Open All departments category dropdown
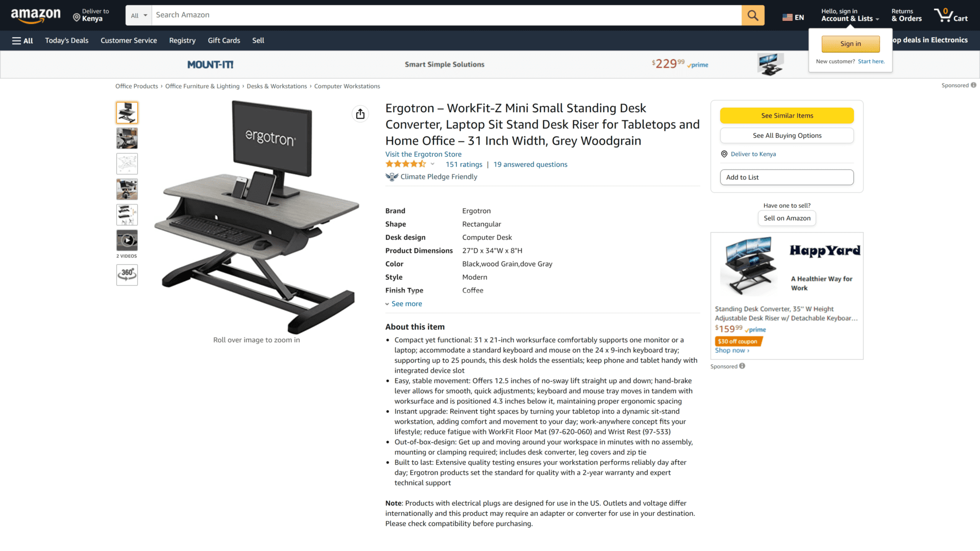The height and width of the screenshot is (551, 980). [138, 15]
